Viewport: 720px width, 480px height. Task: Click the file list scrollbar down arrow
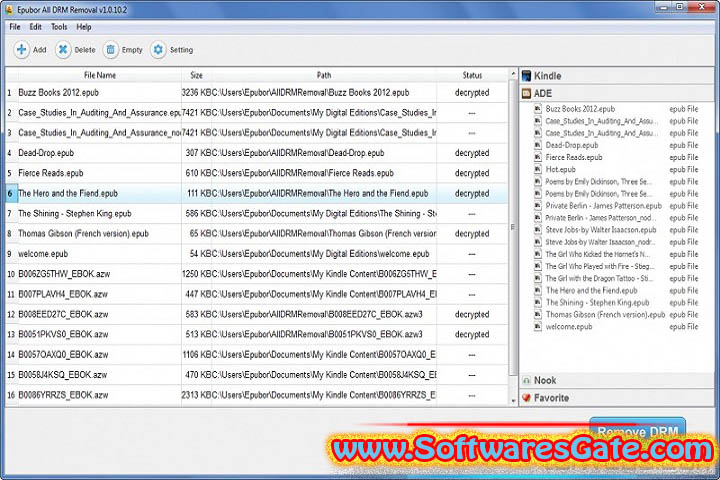513,401
